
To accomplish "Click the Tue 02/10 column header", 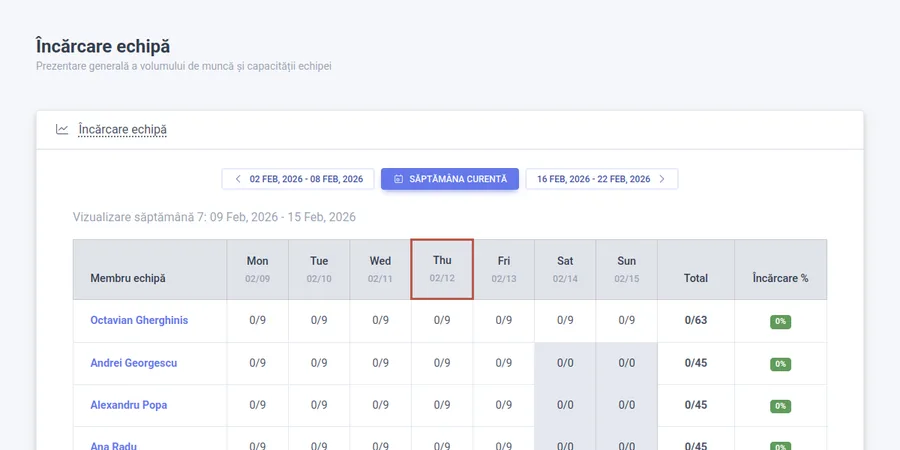I will pos(319,269).
